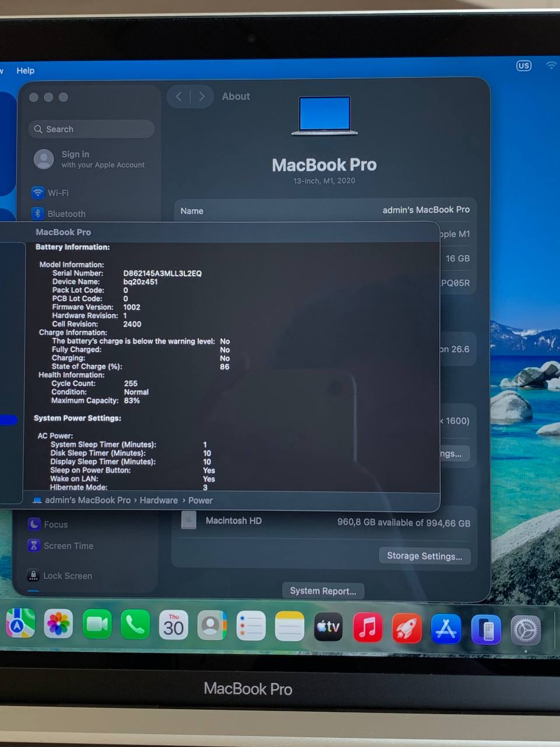This screenshot has height=747, width=560.
Task: Click the Storage Settings... button
Action: (425, 556)
